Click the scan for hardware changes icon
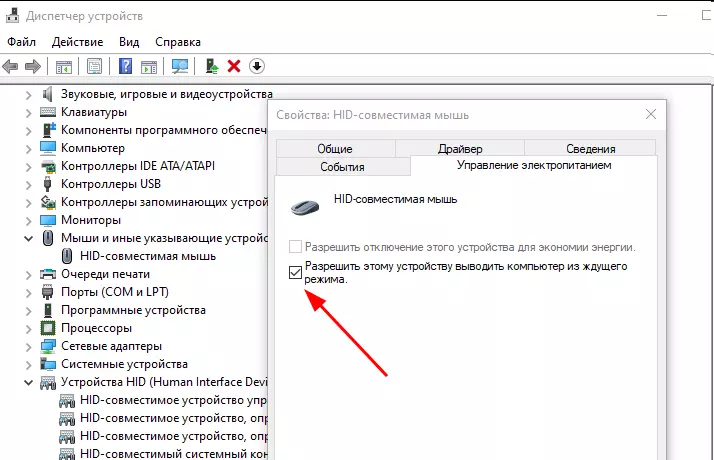 180,66
